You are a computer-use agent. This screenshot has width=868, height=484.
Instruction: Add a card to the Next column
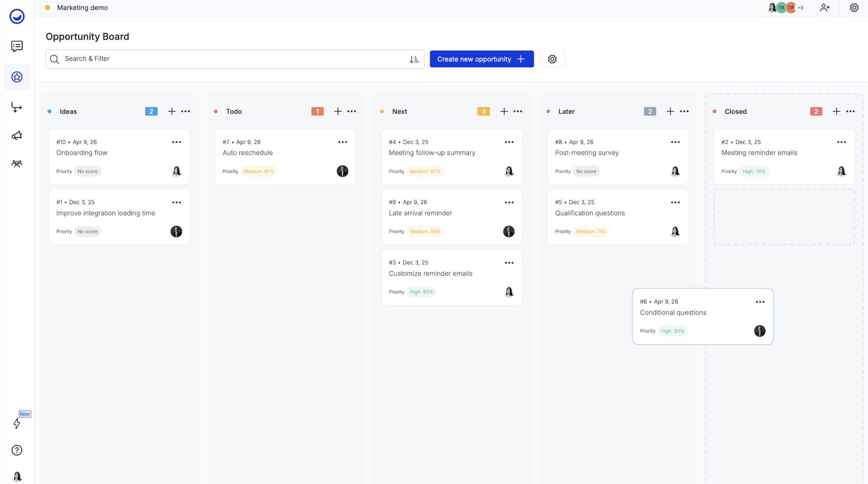[x=504, y=111]
